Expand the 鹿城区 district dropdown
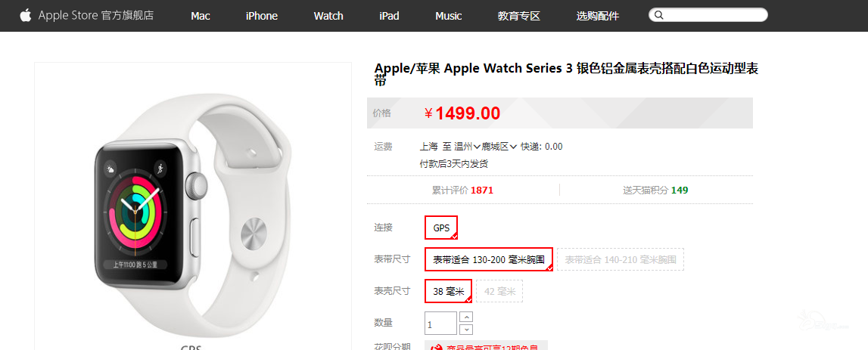The width and height of the screenshot is (868, 350). coord(499,147)
